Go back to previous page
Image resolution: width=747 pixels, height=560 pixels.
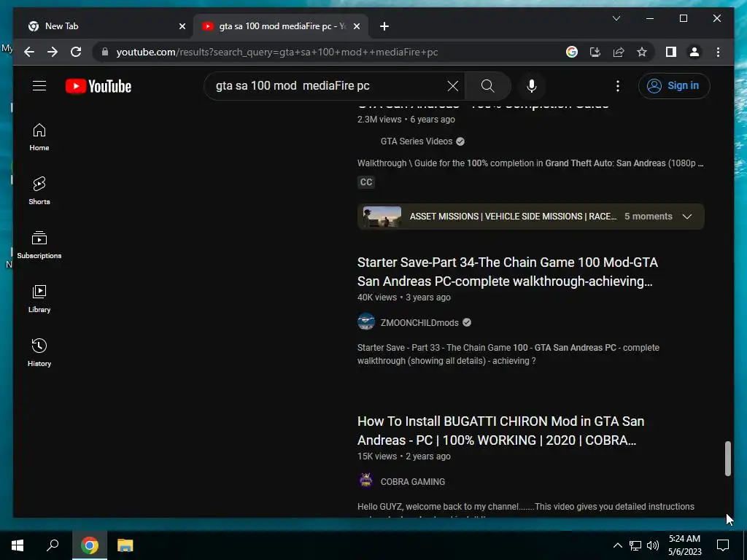point(29,52)
